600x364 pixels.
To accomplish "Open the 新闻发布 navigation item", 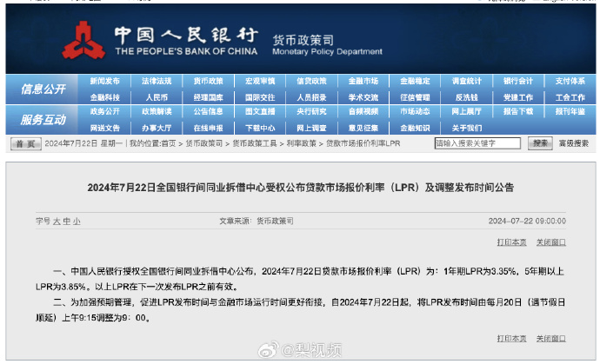I will (104, 82).
